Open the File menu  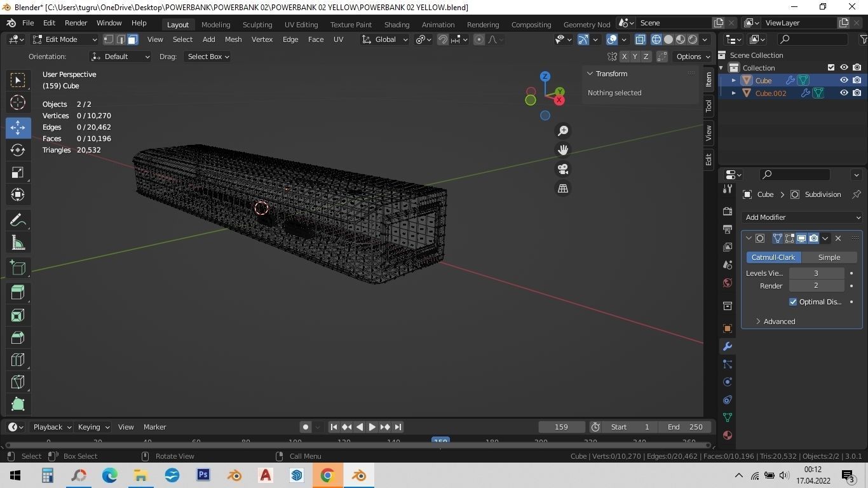[x=28, y=23]
